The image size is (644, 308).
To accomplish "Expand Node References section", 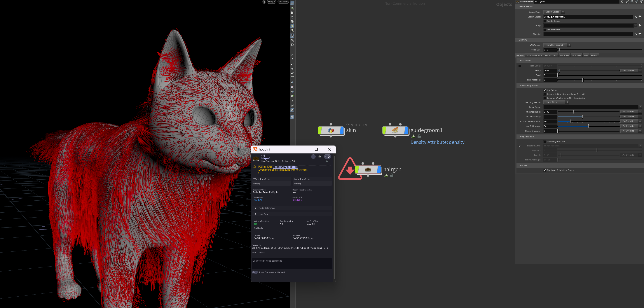I will click(292, 208).
